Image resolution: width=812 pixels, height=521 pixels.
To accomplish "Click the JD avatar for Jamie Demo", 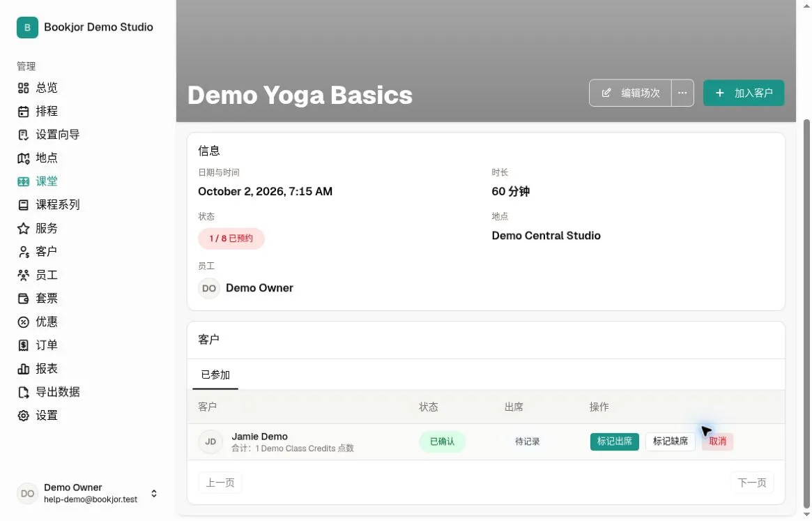I will (210, 442).
